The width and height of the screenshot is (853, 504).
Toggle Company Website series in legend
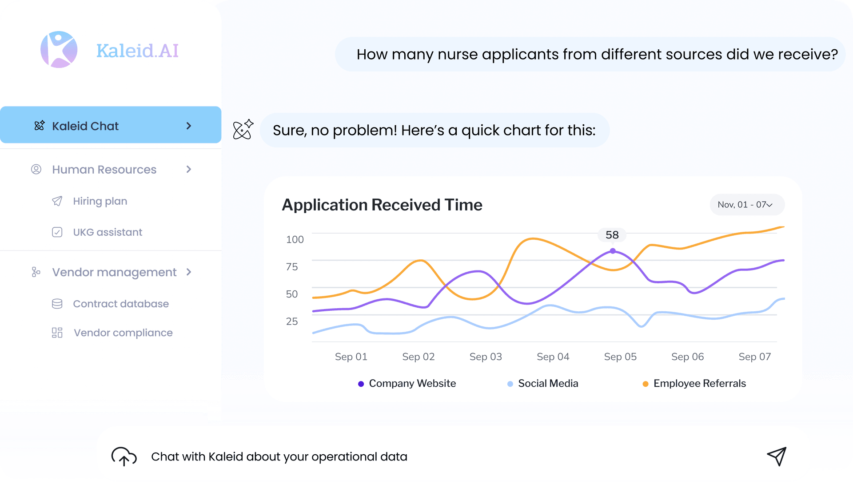pyautogui.click(x=412, y=383)
